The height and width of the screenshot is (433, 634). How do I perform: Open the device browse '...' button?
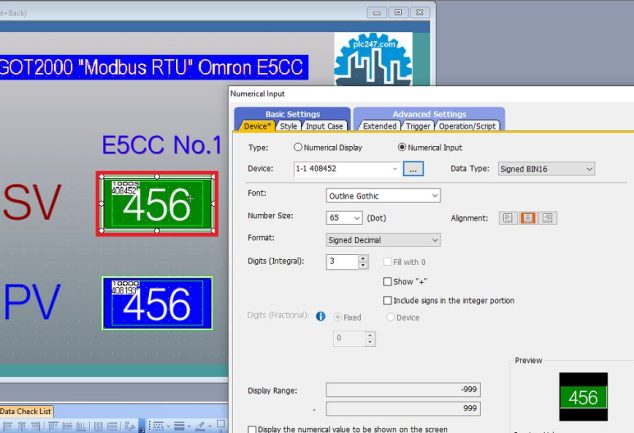tap(413, 169)
